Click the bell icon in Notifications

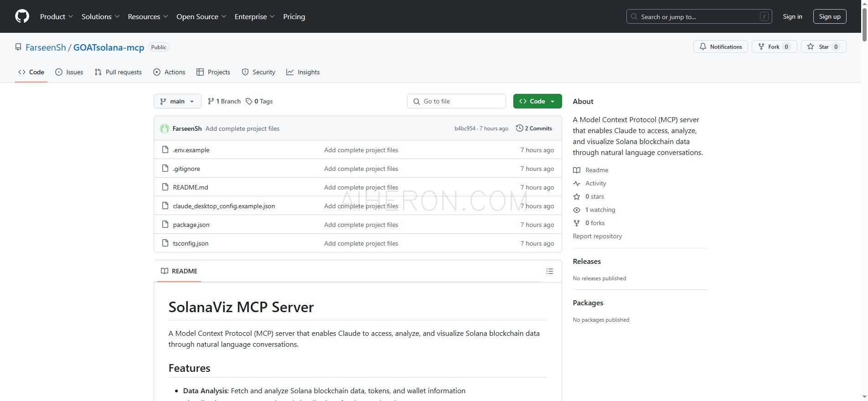pos(703,46)
